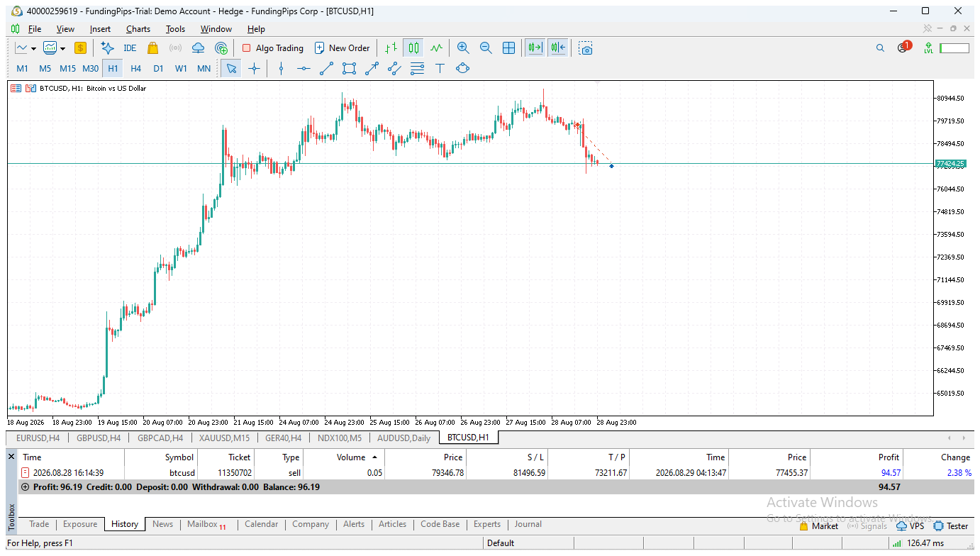Open the Tester link

[951, 526]
